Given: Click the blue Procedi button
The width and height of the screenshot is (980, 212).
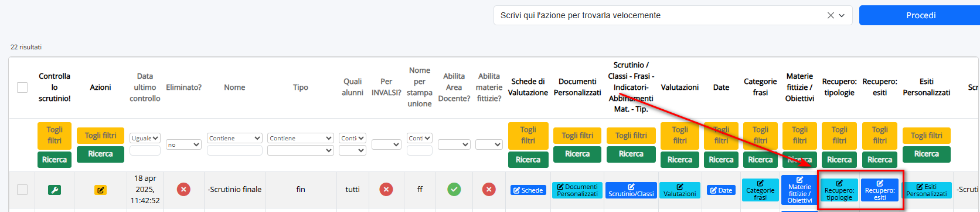Looking at the screenshot, I should coord(920,15).
